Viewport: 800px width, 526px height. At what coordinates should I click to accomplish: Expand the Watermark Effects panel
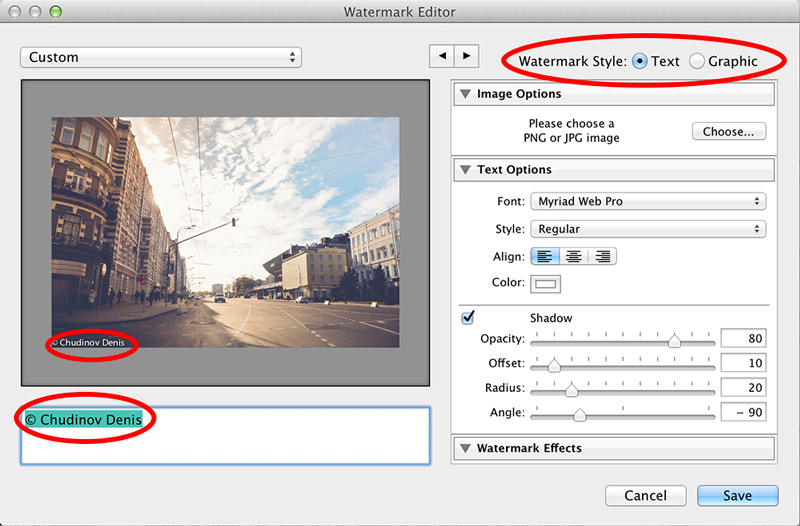pyautogui.click(x=465, y=448)
